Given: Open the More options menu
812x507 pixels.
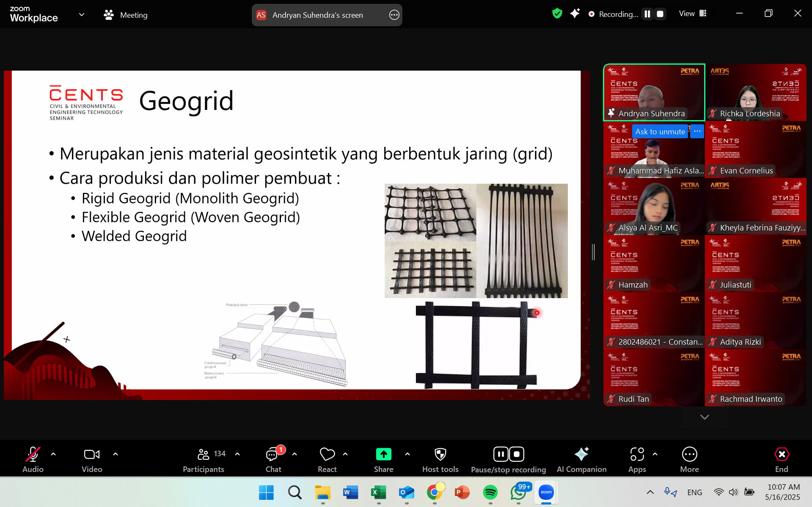Looking at the screenshot, I should click(689, 459).
